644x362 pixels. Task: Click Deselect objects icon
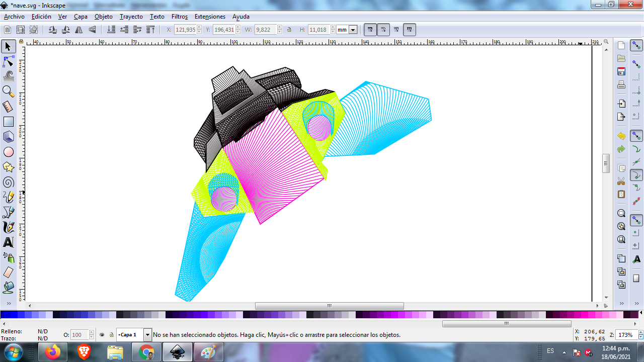(34, 30)
